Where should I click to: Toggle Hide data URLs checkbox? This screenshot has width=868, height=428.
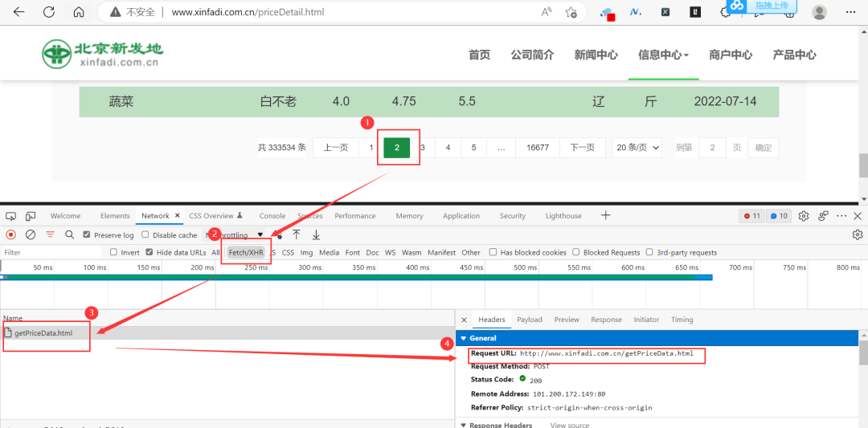tap(149, 252)
